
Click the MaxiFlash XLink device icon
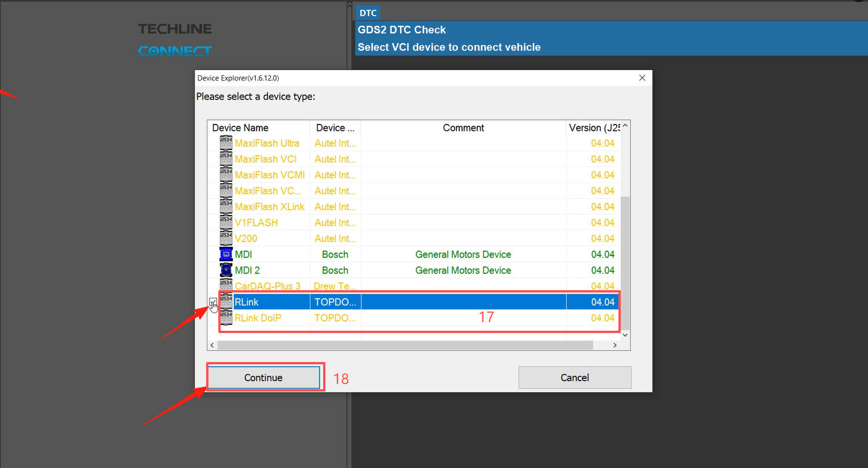click(226, 207)
